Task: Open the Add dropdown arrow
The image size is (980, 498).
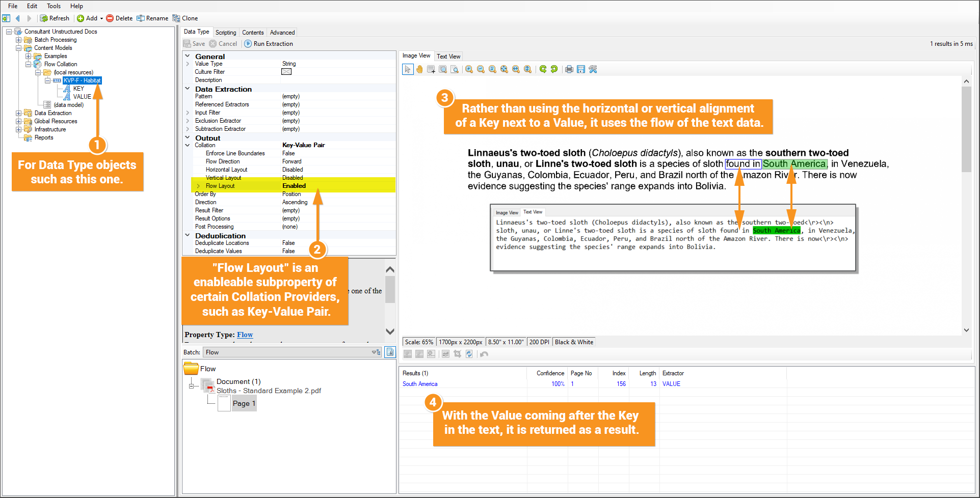Action: 101,18
